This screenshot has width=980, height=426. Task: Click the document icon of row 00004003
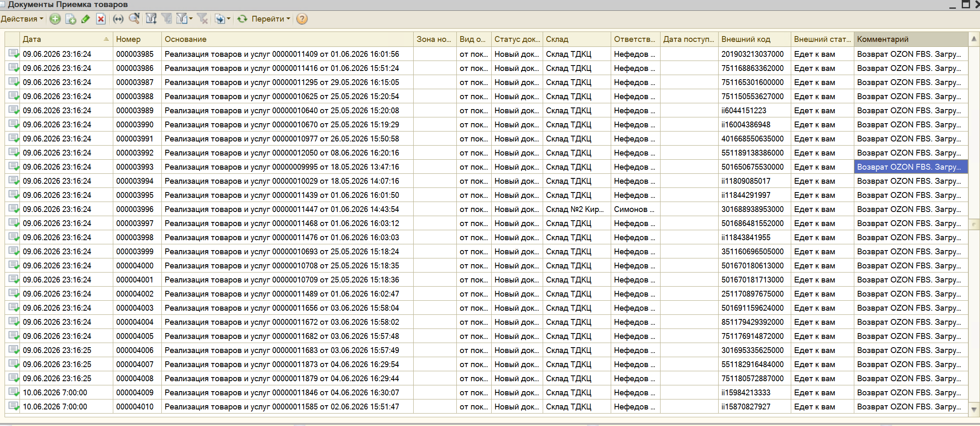(x=14, y=308)
